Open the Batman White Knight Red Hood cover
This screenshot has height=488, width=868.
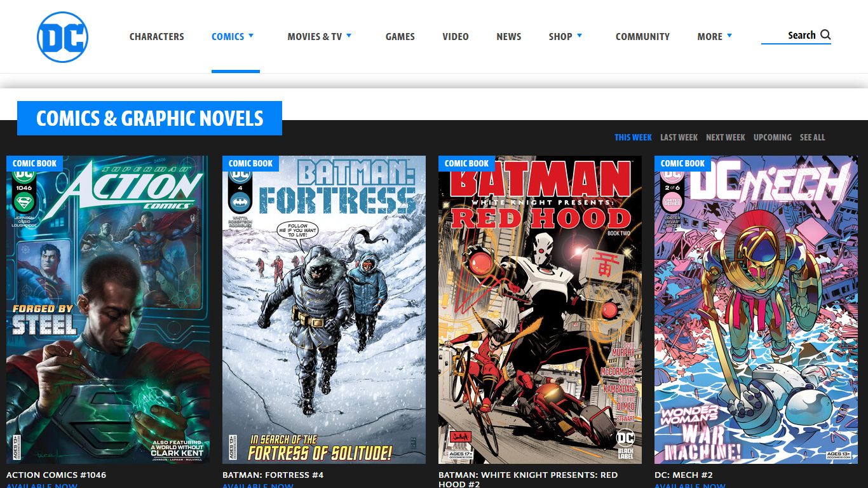540,310
